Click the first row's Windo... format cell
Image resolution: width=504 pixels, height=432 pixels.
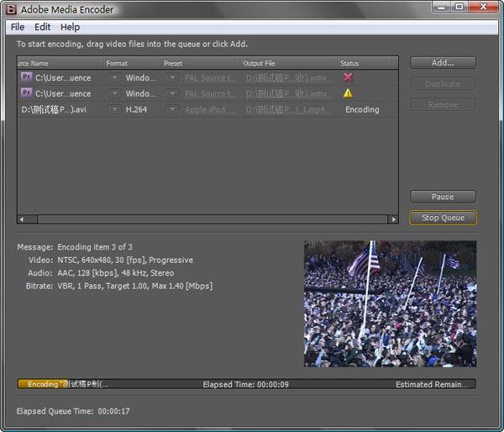click(141, 78)
